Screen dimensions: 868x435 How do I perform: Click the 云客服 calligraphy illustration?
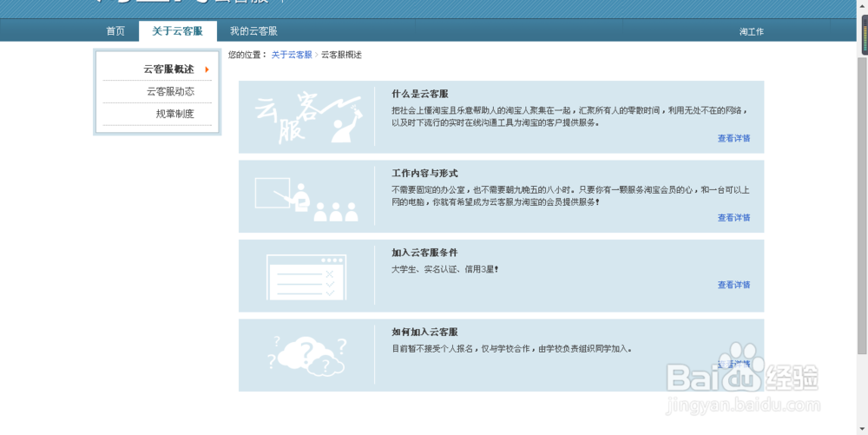[308, 117]
